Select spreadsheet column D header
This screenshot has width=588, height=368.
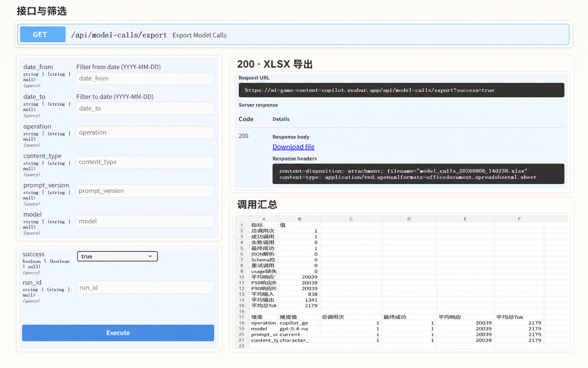pos(409,219)
